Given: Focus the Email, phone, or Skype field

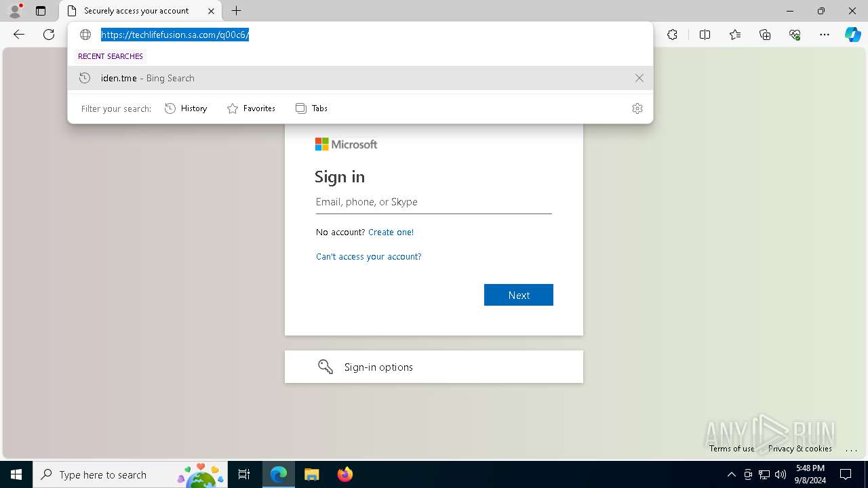Looking at the screenshot, I should point(433,202).
